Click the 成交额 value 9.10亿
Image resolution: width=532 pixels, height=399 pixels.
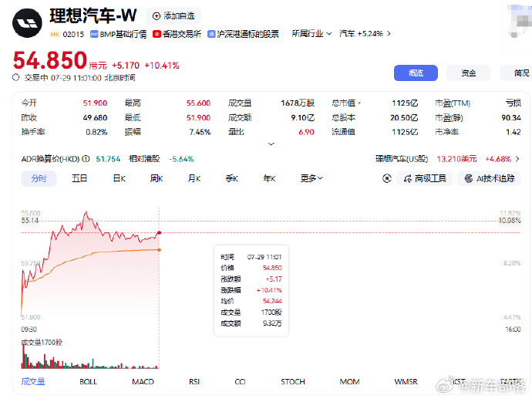[x=303, y=118]
